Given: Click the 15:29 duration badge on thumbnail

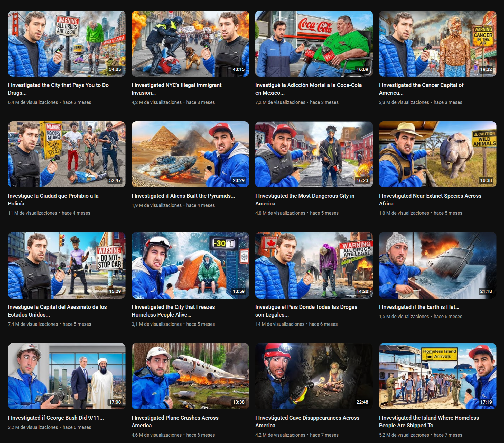Looking at the screenshot, I should [x=115, y=291].
